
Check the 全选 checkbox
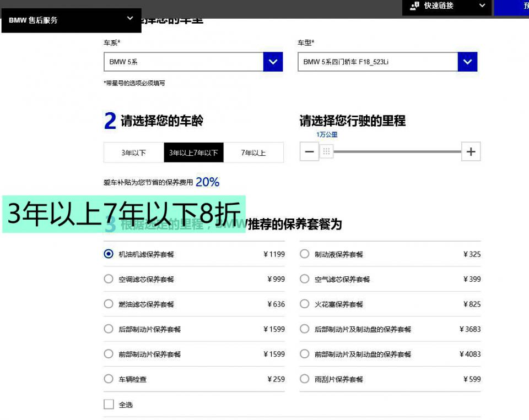tap(109, 404)
